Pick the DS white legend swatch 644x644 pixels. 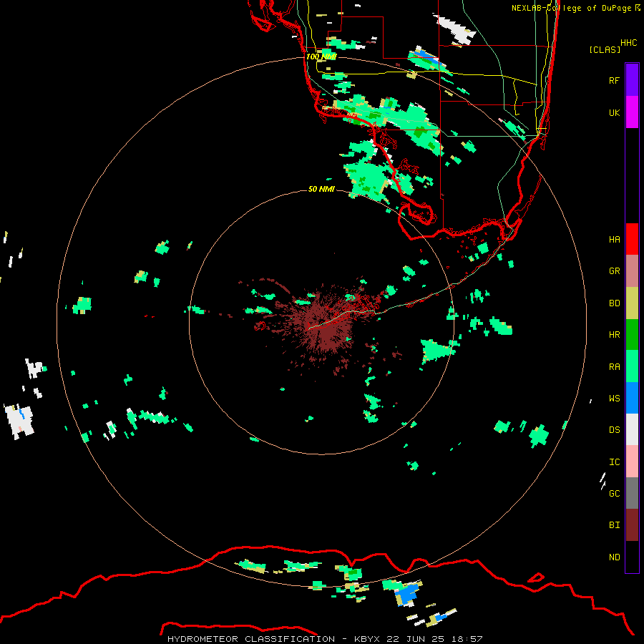(x=632, y=429)
